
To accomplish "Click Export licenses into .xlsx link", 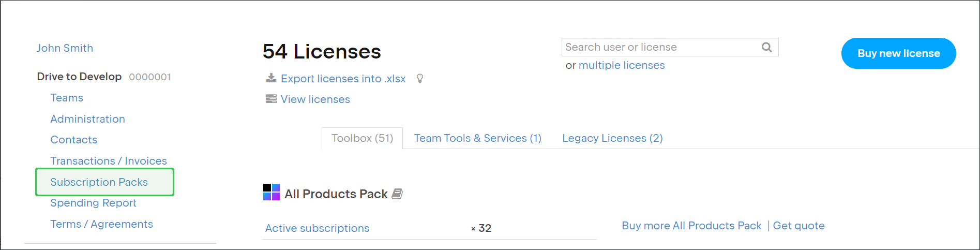I will coord(343,79).
